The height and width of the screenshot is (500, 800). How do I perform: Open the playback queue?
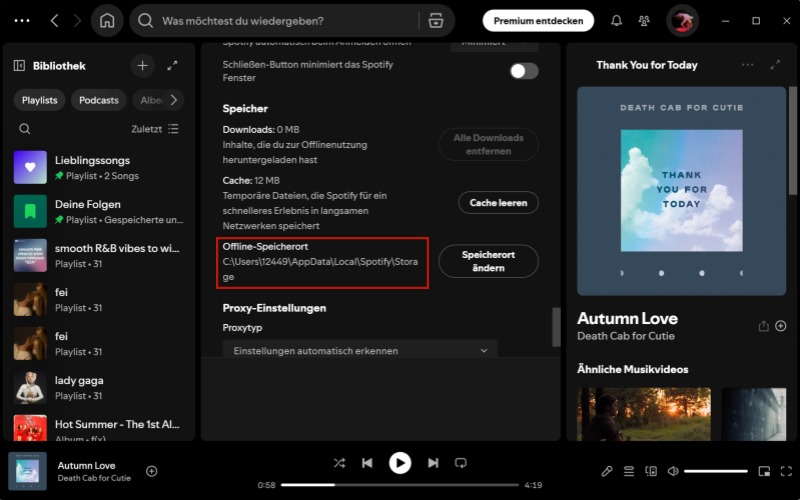click(x=629, y=471)
